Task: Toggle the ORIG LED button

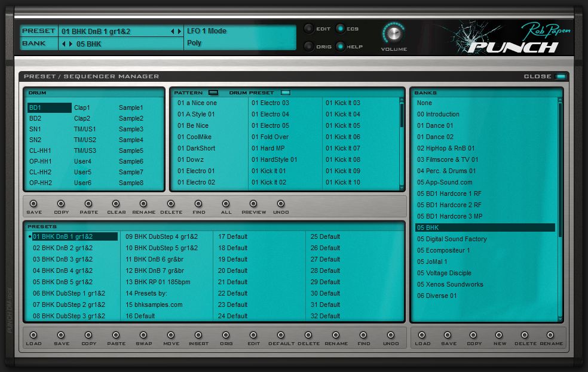Action: (308, 47)
